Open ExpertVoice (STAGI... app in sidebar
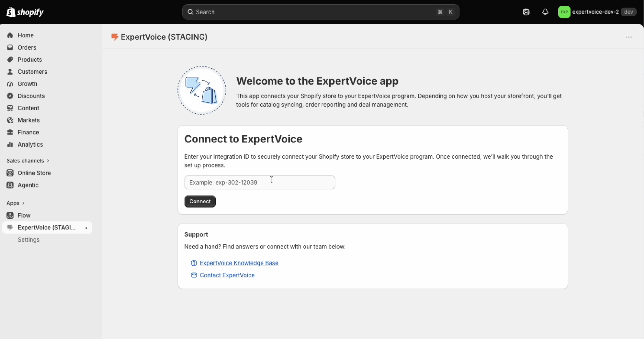644x339 pixels. pos(47,227)
